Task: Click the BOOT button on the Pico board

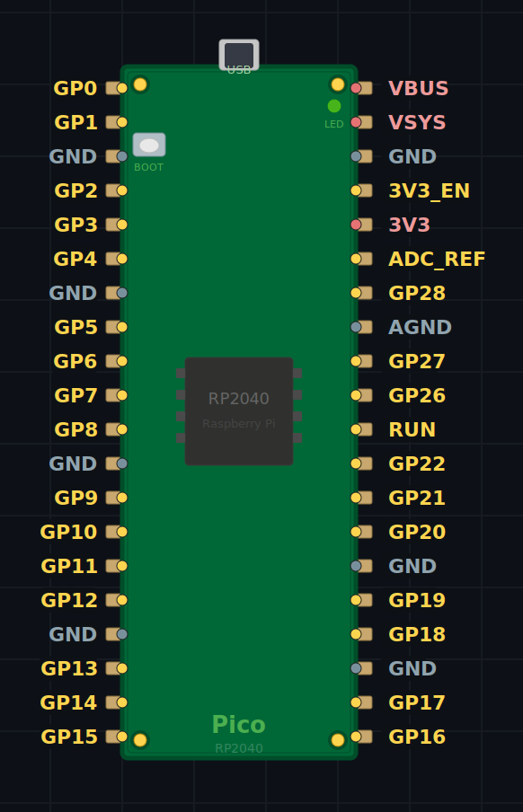Action: click(149, 145)
